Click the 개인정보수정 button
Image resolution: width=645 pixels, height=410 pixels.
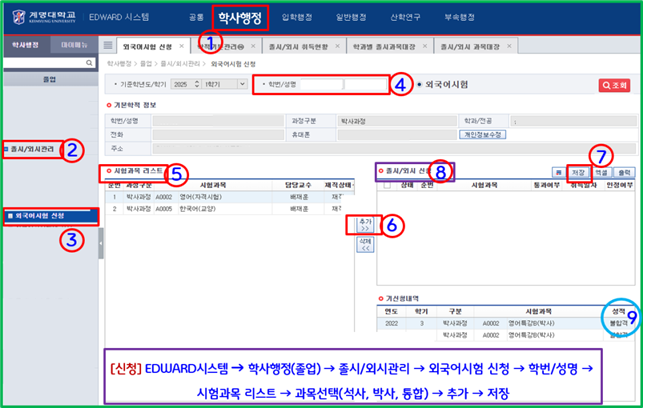click(x=483, y=133)
